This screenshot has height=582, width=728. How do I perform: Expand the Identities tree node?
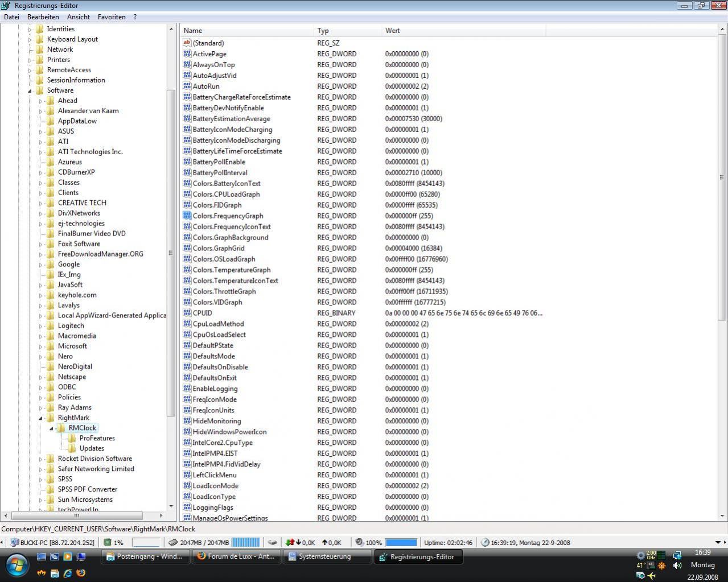pos(30,29)
